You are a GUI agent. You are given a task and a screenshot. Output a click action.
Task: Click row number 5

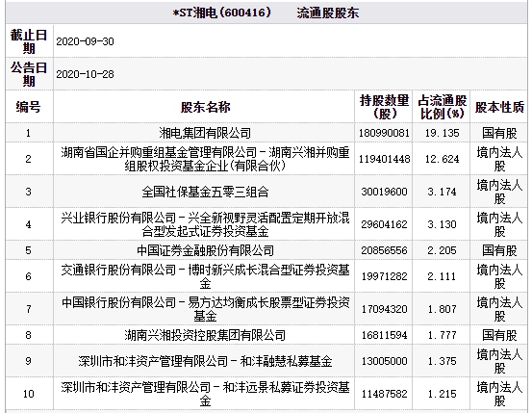(x=29, y=250)
